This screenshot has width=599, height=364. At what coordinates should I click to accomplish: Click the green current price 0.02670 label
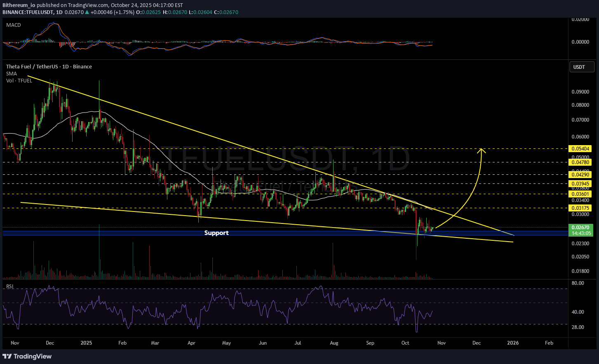pos(581,228)
